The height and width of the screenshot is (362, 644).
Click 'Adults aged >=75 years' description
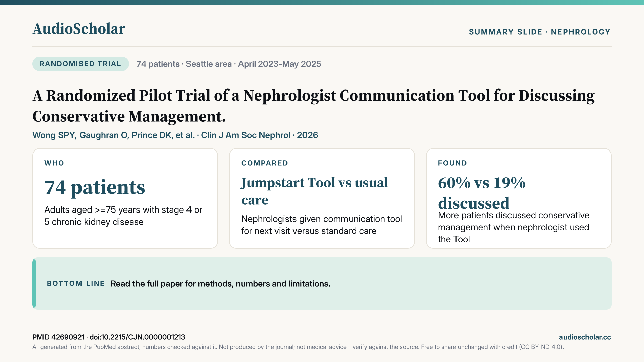pos(123,216)
